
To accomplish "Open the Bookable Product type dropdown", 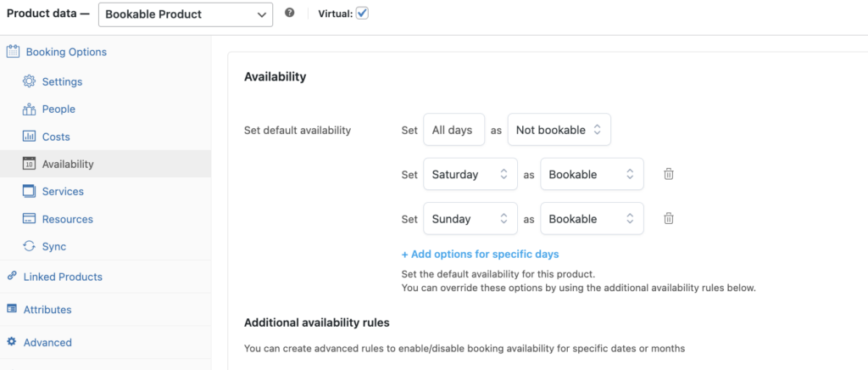I will pyautogui.click(x=186, y=14).
